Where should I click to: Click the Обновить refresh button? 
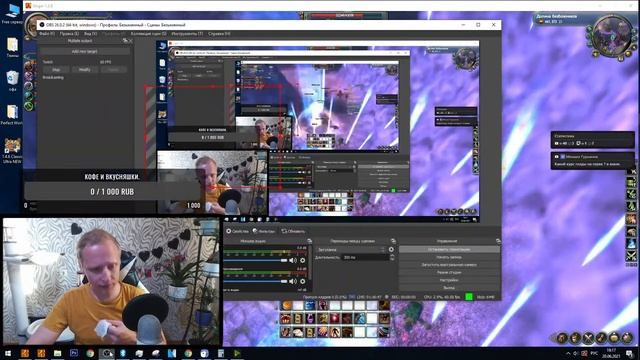tap(293, 231)
